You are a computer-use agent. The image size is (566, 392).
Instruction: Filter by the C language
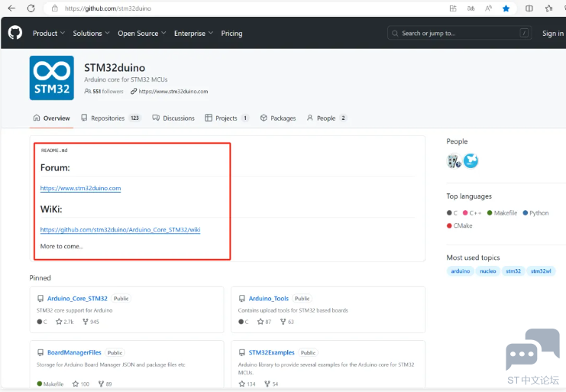click(x=452, y=213)
